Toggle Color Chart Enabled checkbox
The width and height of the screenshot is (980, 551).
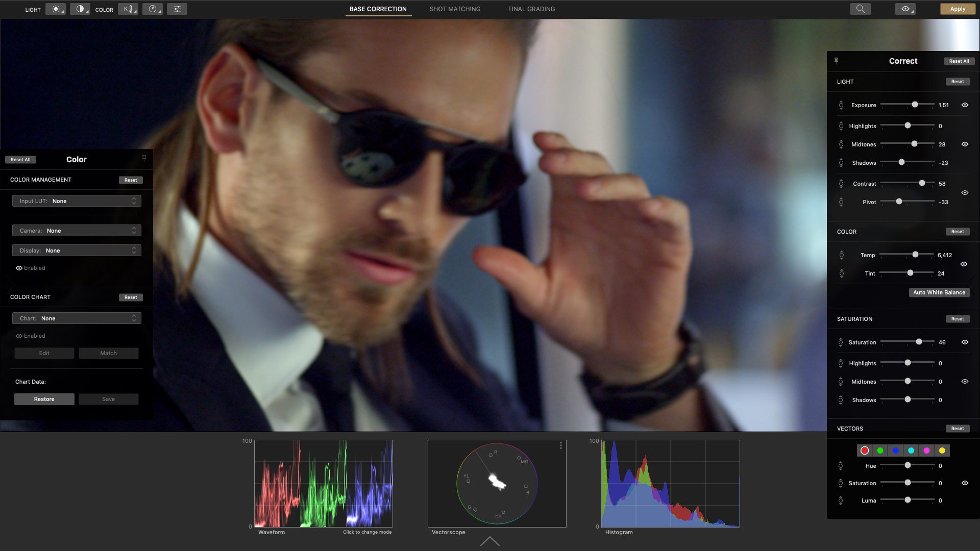[19, 336]
